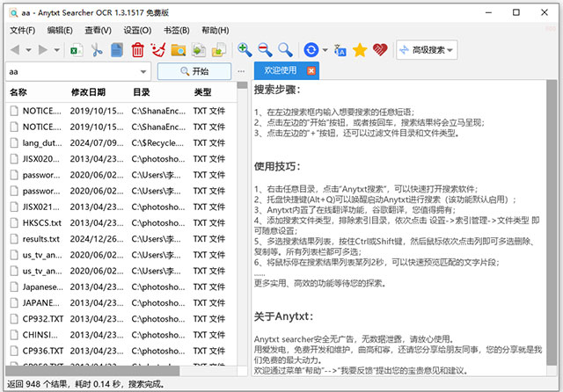563x392 pixels.
Task: Export results to Excel icon
Action: [77, 50]
